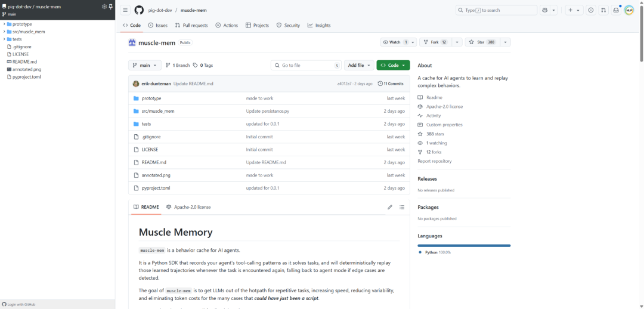Screen dimensions: 644x309
Task: Open the 11 Commits history link
Action: [x=391, y=84]
